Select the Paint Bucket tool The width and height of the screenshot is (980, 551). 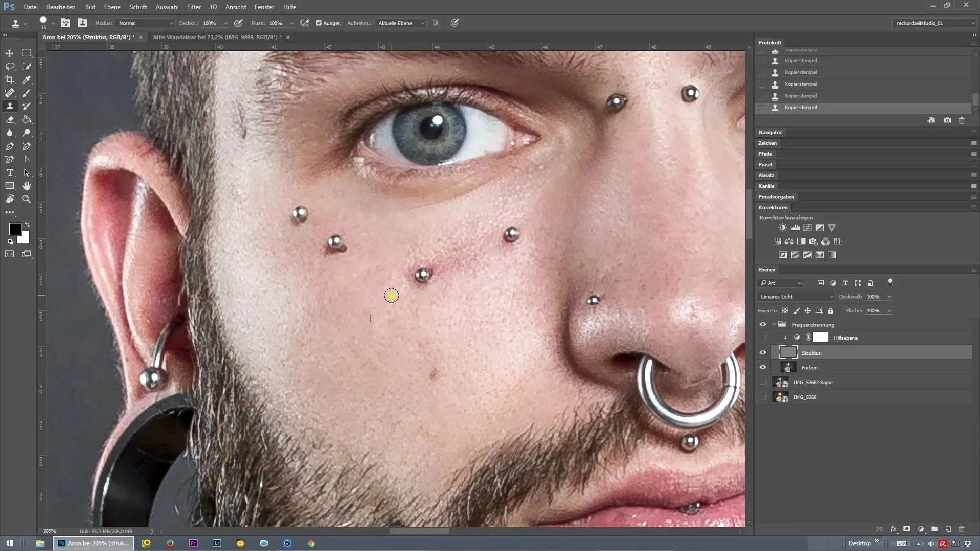coord(27,119)
